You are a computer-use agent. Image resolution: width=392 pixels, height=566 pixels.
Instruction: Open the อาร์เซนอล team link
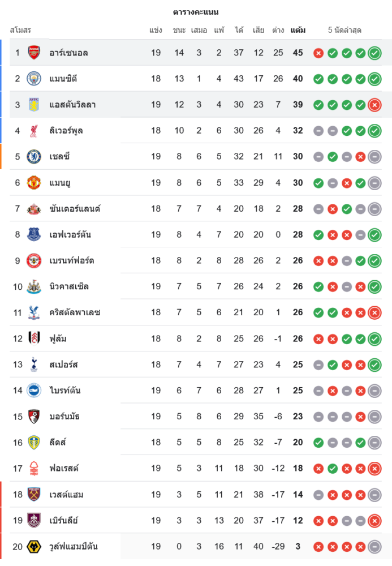68,53
